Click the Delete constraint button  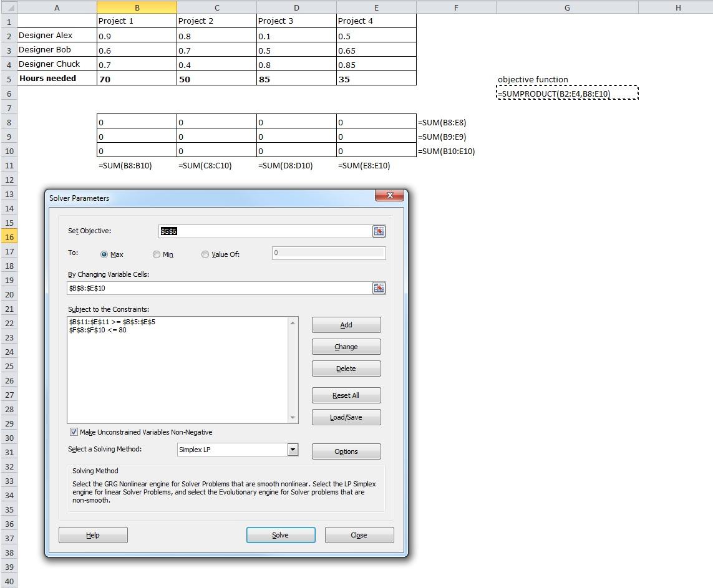point(346,369)
